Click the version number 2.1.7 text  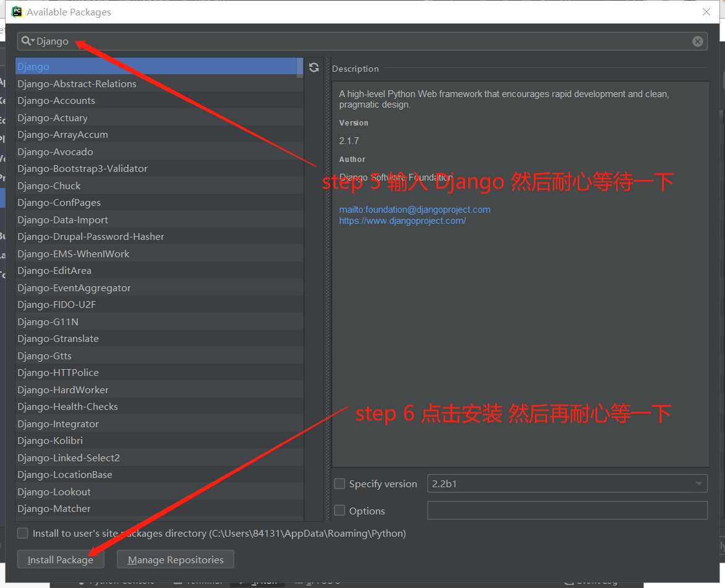[x=349, y=140]
